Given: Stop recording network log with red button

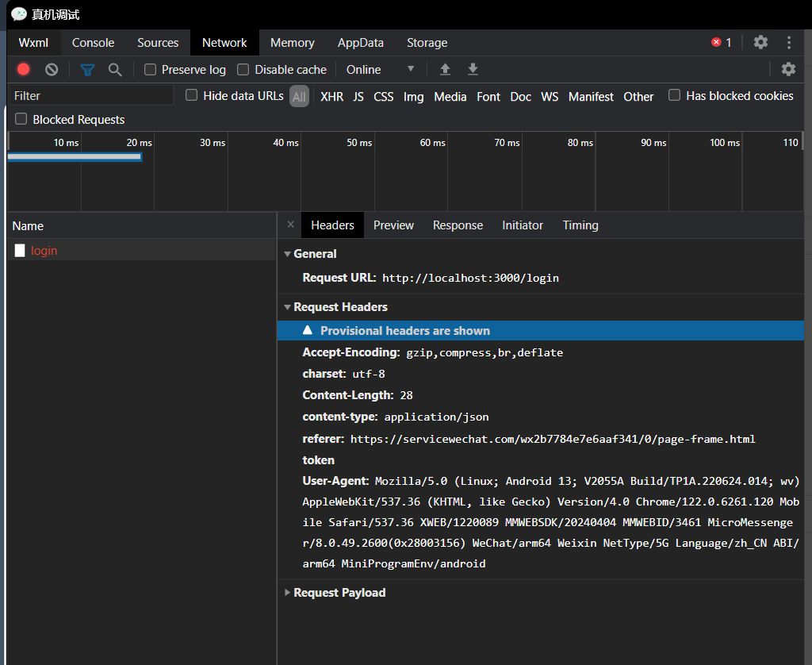Looking at the screenshot, I should click(23, 70).
